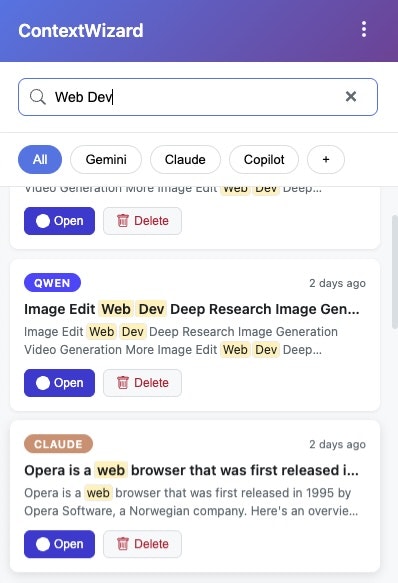Delete the Claude Opera browser conversation
398x583 pixels.
(142, 544)
